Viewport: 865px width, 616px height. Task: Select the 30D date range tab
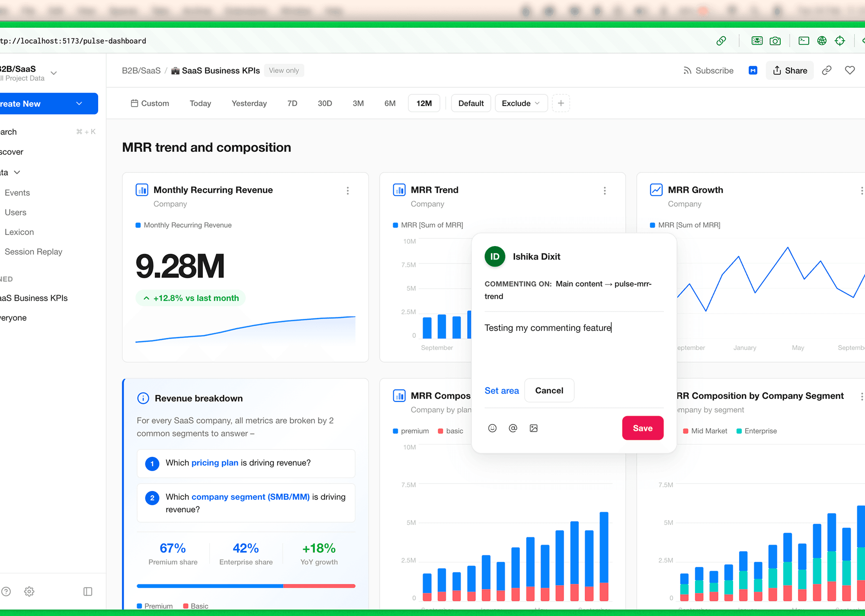pos(325,103)
